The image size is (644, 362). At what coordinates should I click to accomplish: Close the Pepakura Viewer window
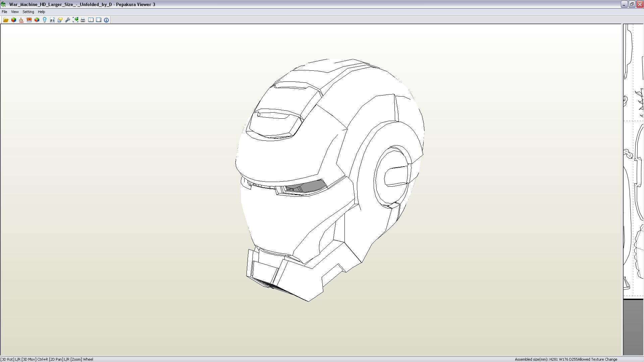639,4
